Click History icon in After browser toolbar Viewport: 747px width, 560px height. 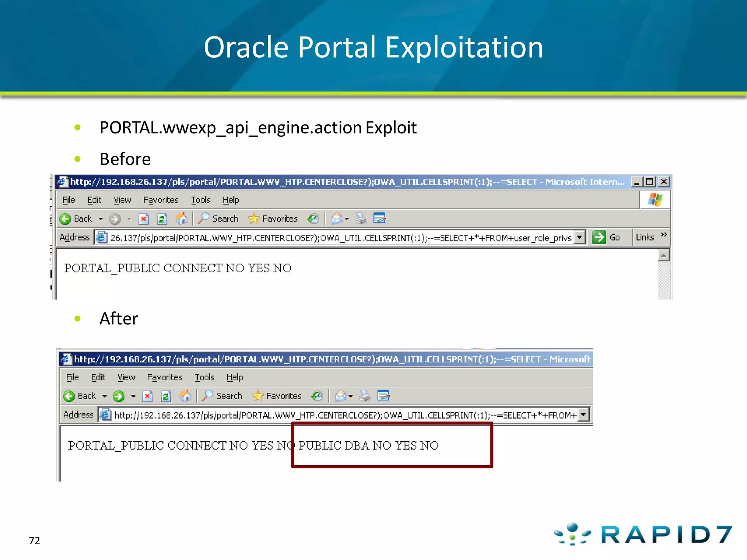pyautogui.click(x=317, y=396)
